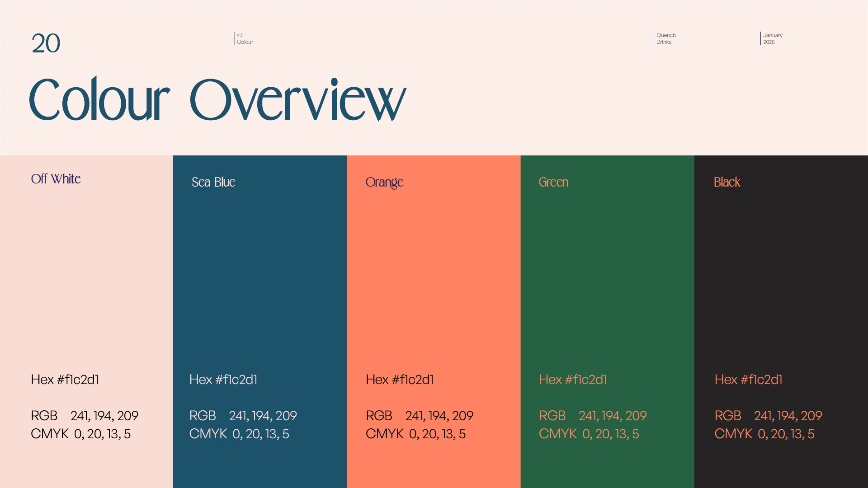868x488 pixels.
Task: Click the Orange title label
Action: pos(384,182)
